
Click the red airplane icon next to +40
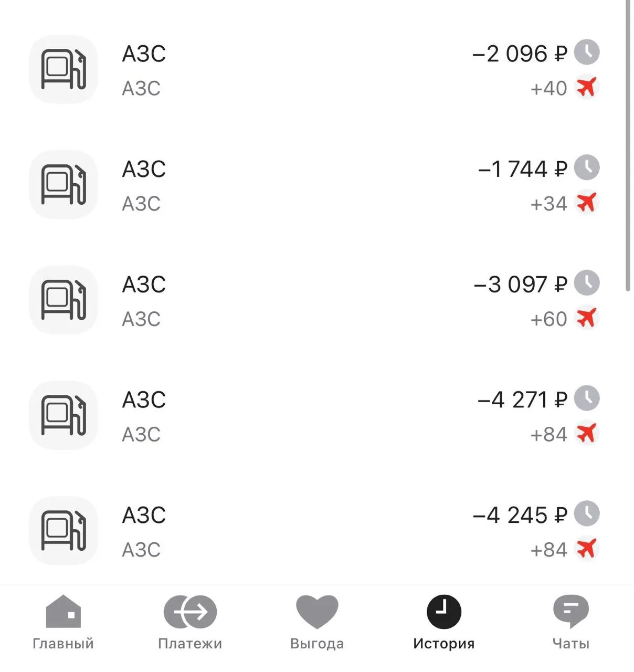(587, 87)
